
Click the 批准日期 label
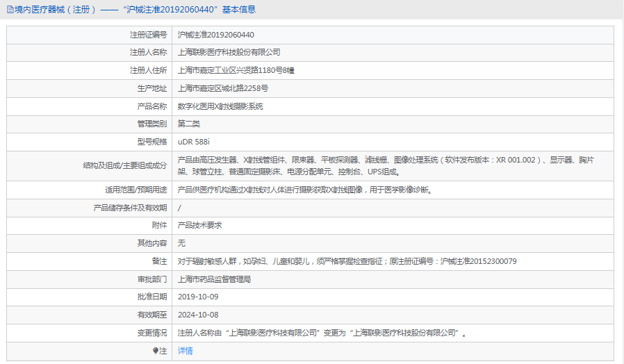coord(152,297)
